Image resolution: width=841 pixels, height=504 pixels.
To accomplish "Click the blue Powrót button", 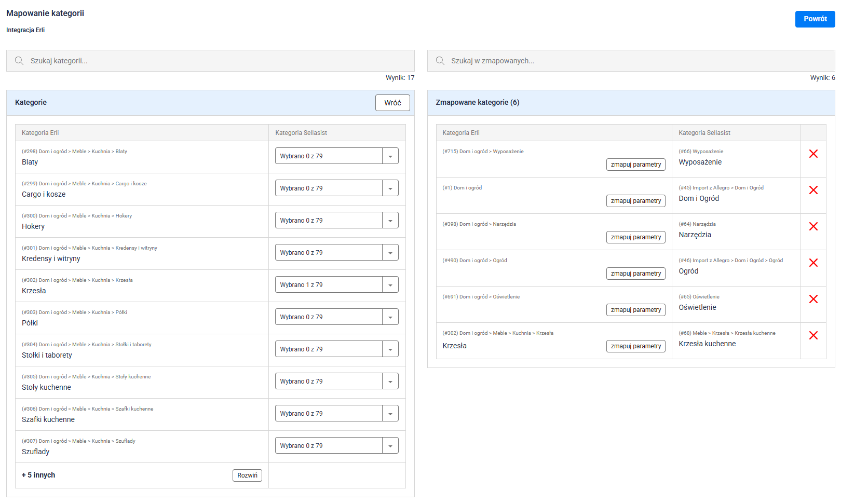I will (x=815, y=19).
